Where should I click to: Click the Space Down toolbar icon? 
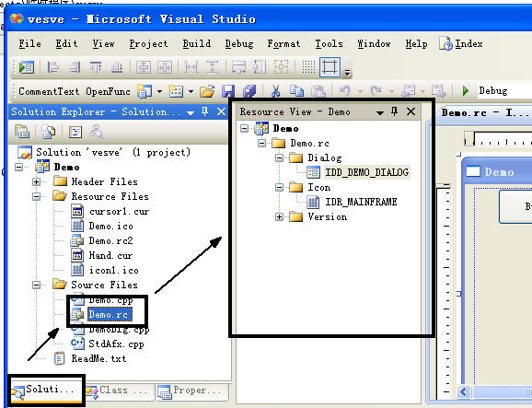tap(213, 67)
